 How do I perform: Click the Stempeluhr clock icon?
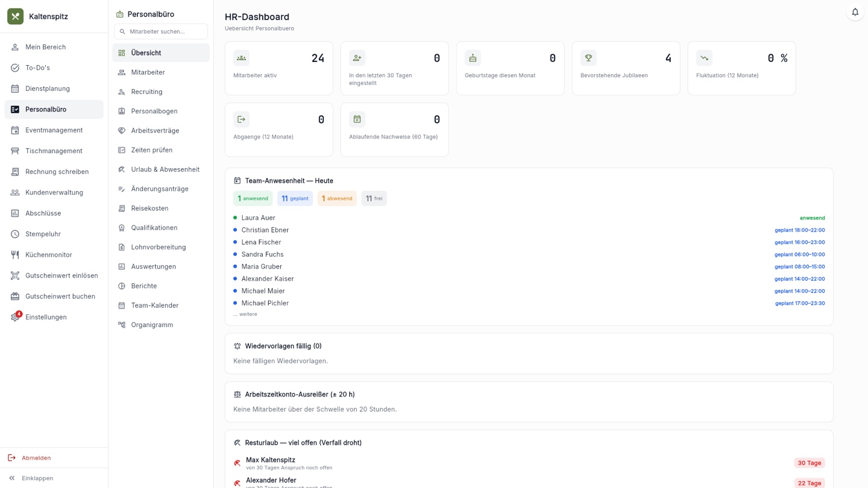pyautogui.click(x=15, y=234)
